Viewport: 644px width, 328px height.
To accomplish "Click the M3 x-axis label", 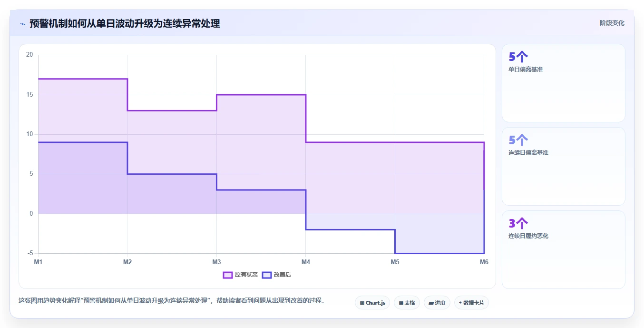I will coord(216,262).
